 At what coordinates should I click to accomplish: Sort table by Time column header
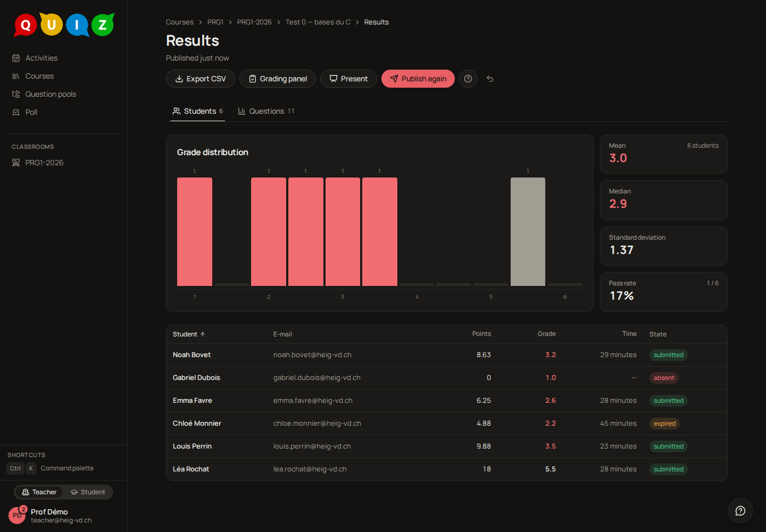[x=629, y=334]
